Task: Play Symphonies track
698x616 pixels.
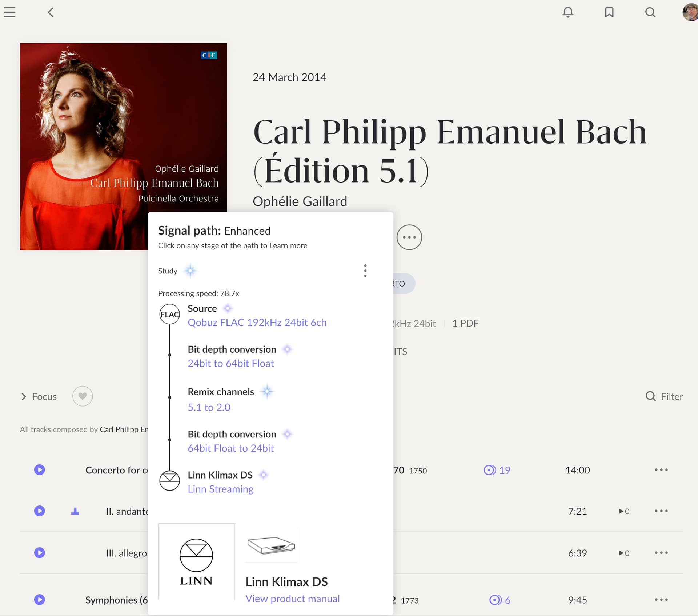Action: click(x=40, y=600)
